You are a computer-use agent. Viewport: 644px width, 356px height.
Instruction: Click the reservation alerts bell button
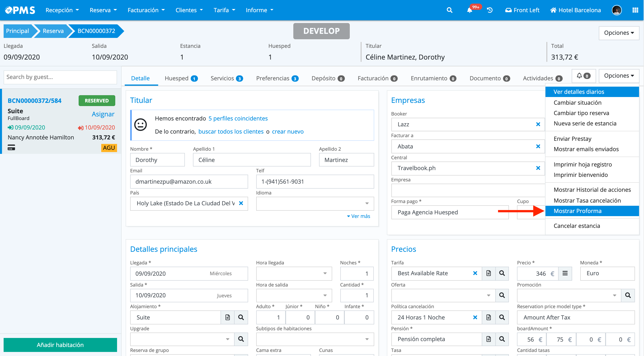click(x=583, y=76)
